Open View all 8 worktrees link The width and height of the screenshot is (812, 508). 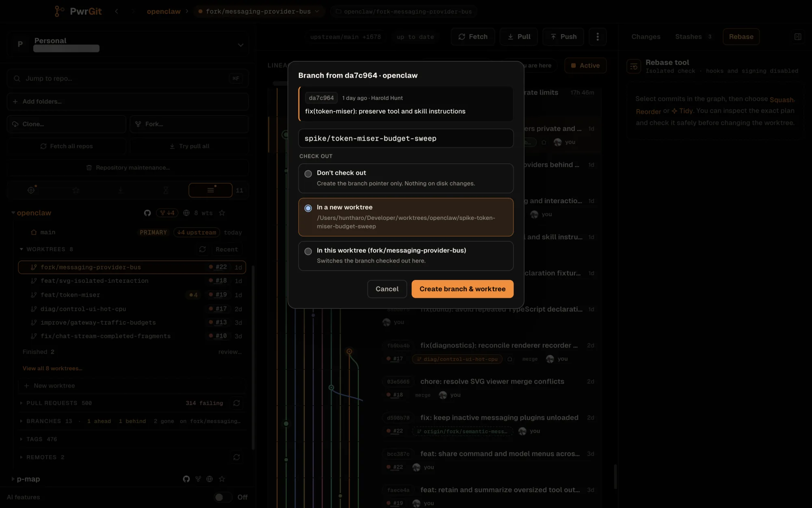52,368
